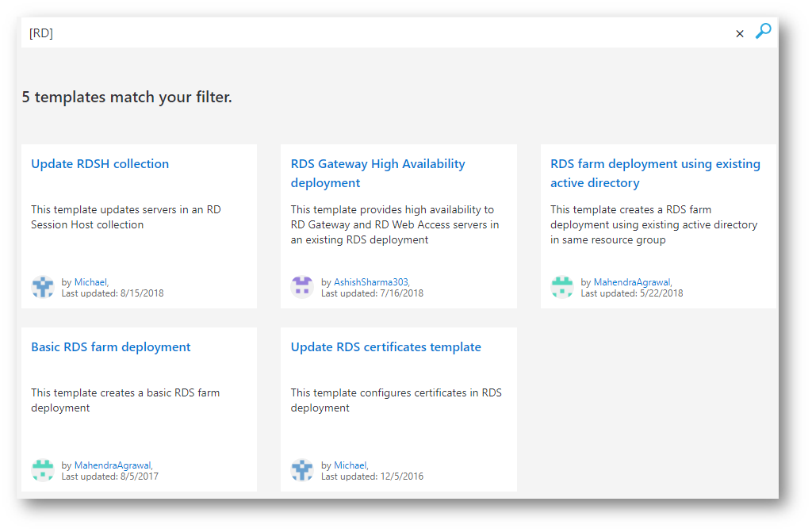The width and height of the screenshot is (812, 532).
Task: Select text 'Last updated: 5/22/2018'
Action: pos(632,293)
